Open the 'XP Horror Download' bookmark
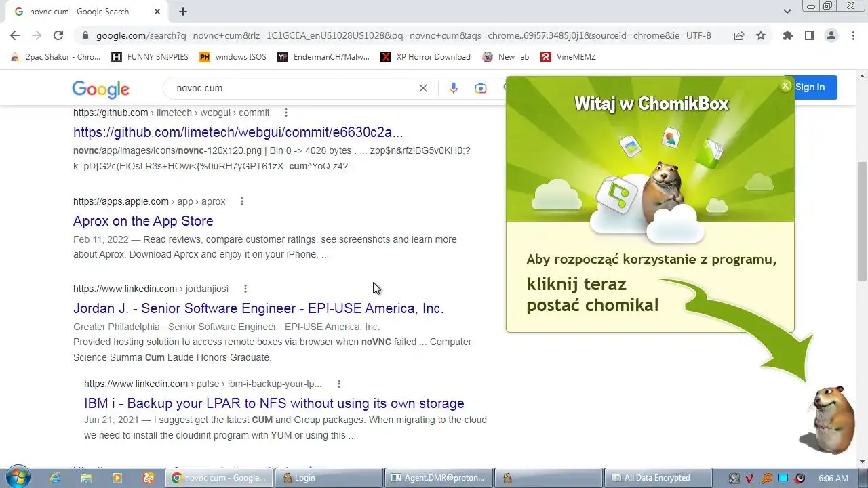 tap(425, 57)
